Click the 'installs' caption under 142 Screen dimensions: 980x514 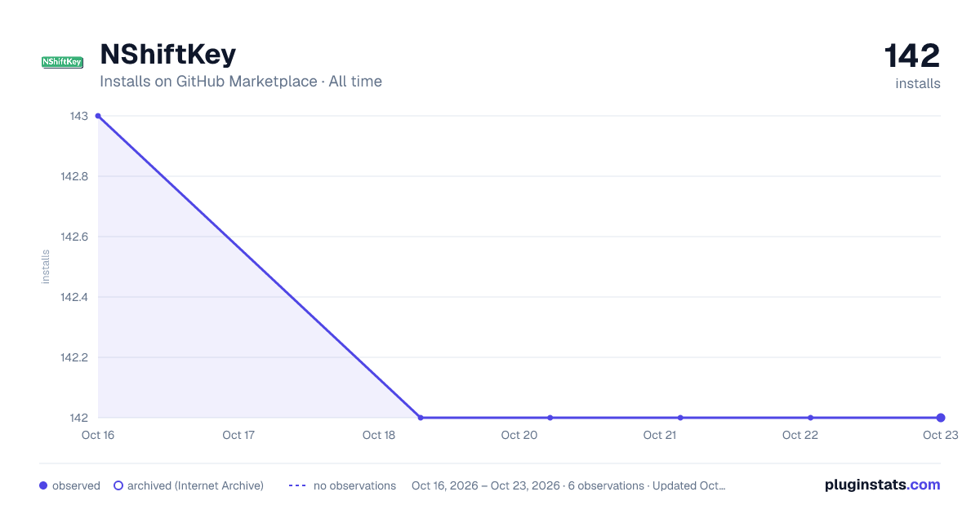918,83
